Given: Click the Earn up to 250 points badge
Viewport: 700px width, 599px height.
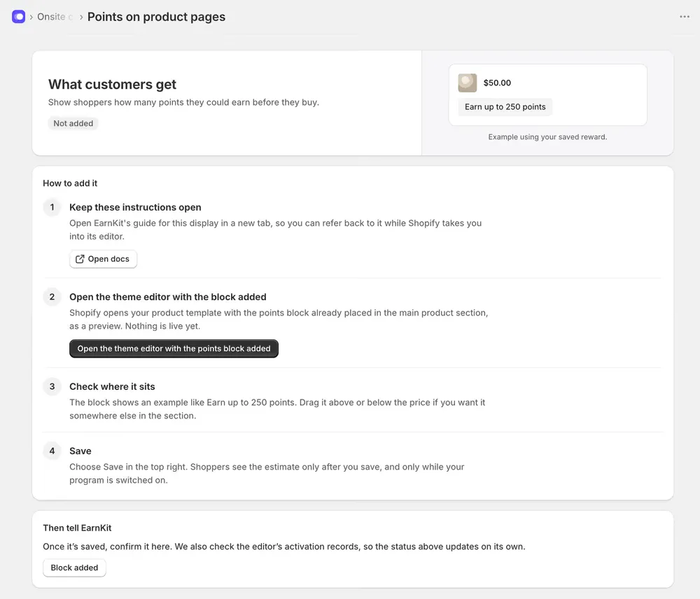Looking at the screenshot, I should (505, 107).
